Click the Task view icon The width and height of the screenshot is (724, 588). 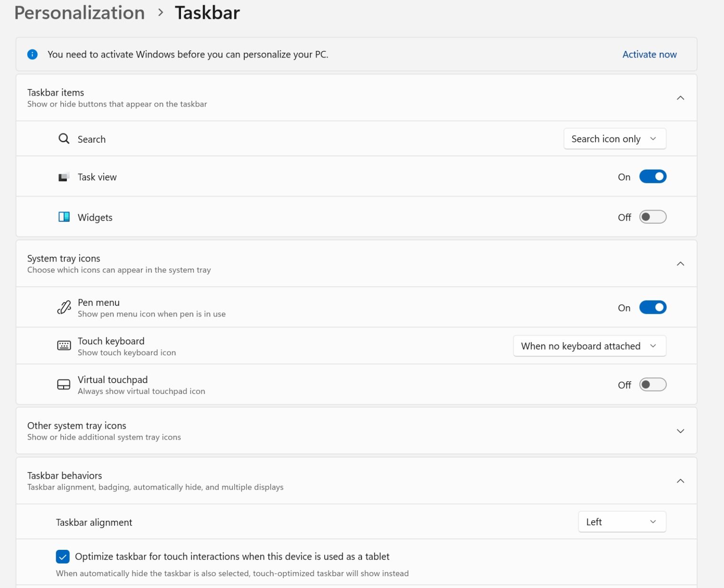(x=64, y=177)
